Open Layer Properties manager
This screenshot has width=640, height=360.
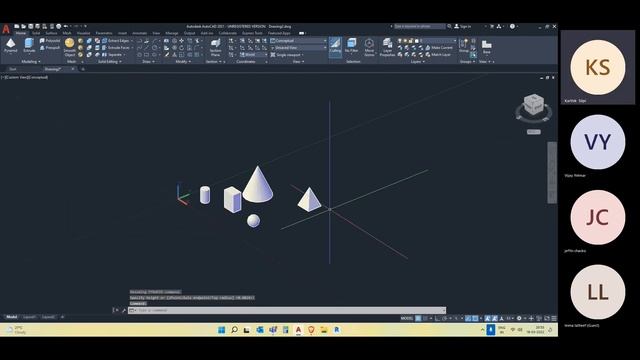387,48
